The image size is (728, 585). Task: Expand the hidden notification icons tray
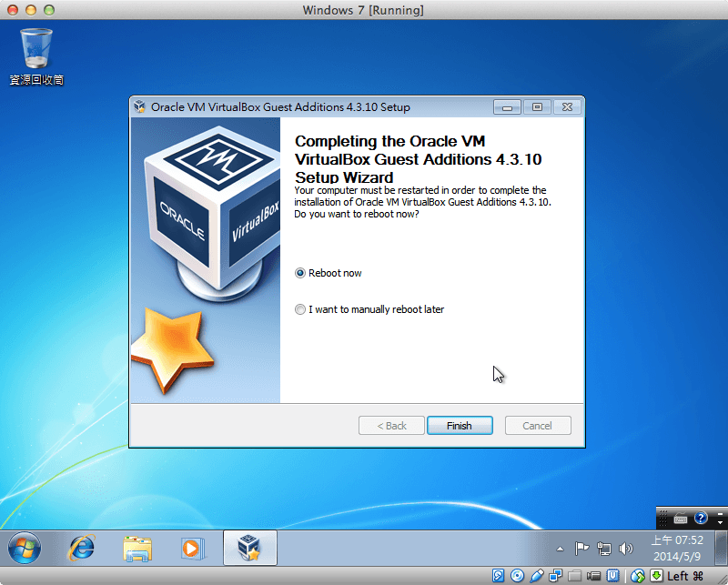point(559,549)
